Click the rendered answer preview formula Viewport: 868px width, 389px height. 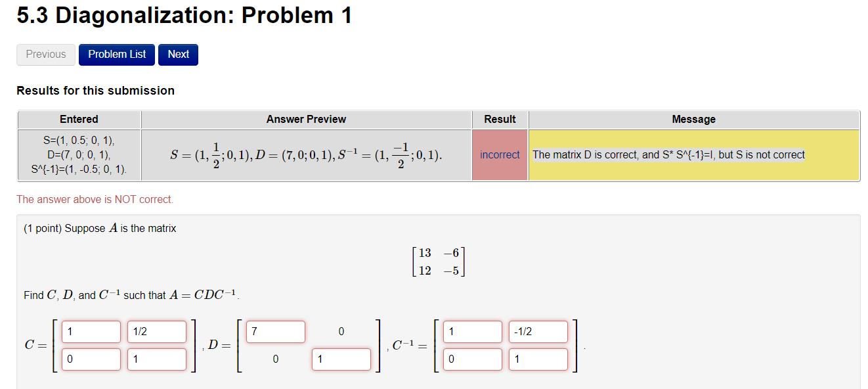pos(306,155)
